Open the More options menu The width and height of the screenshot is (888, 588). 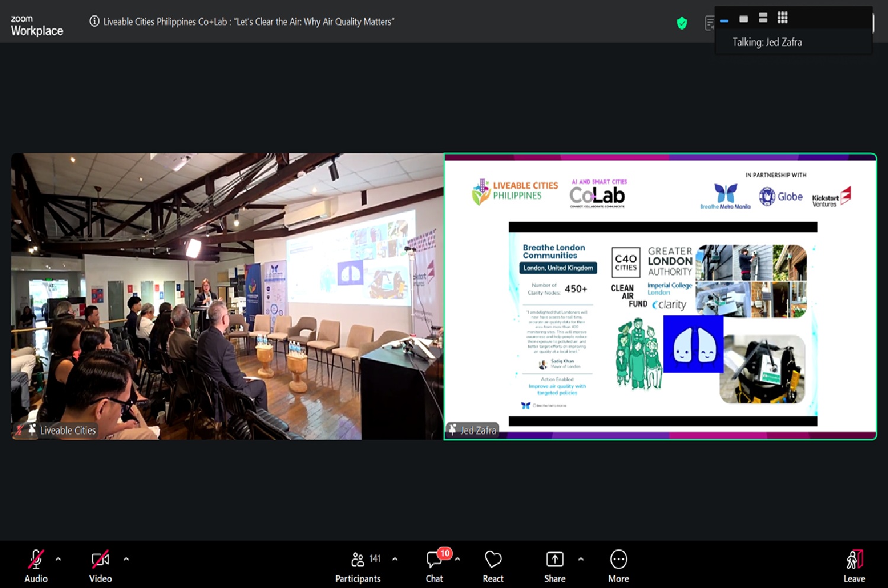coord(619,565)
